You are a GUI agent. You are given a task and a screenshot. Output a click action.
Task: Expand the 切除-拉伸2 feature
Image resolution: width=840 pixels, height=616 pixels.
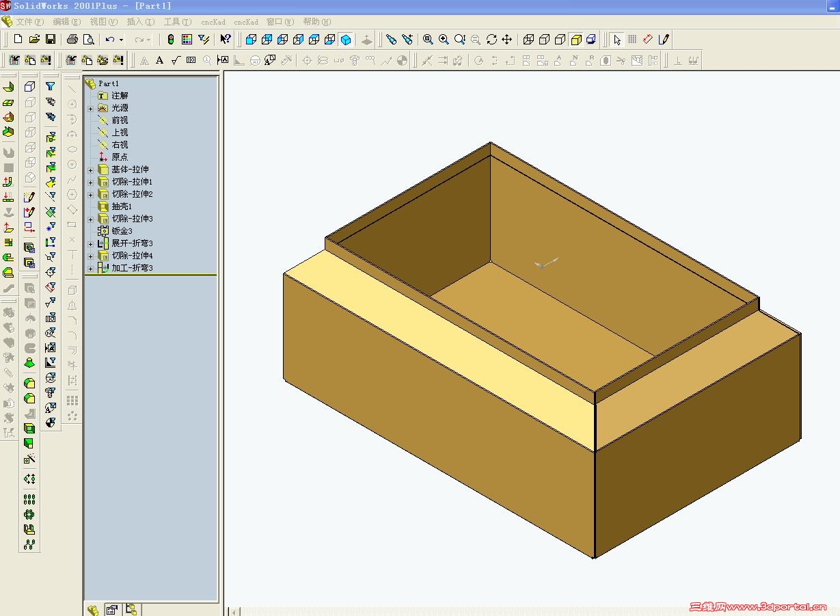(x=90, y=194)
